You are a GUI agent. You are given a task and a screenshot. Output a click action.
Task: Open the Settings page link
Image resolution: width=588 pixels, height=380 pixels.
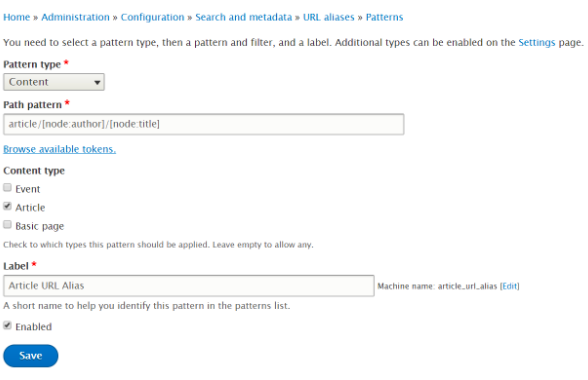click(x=537, y=42)
